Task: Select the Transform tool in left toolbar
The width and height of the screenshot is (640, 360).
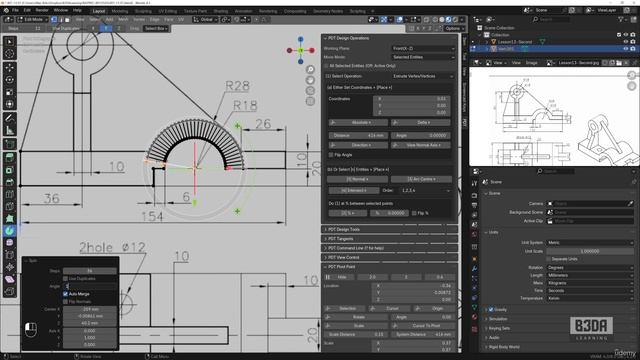Action: coord(10,104)
